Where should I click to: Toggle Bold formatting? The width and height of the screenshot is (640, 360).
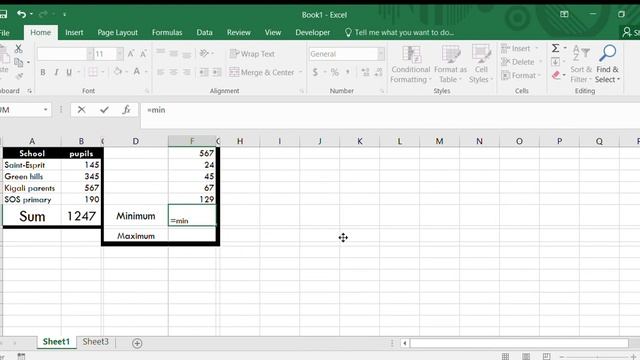click(x=43, y=72)
